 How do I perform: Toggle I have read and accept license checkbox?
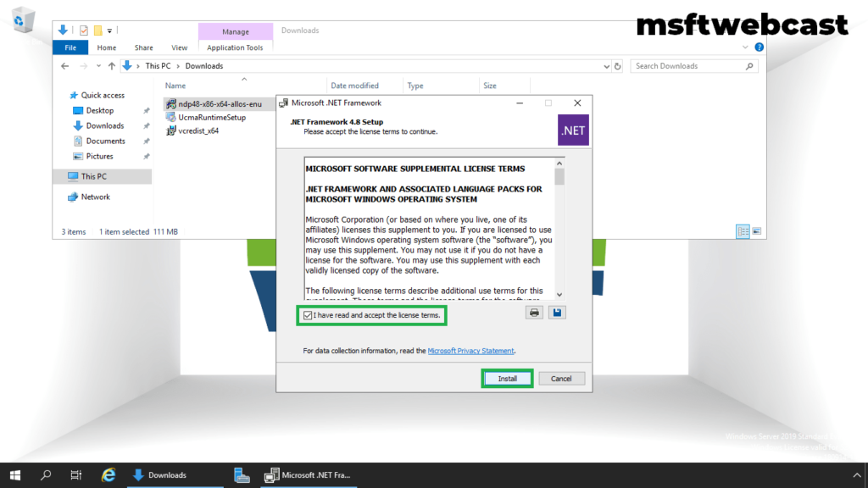pyautogui.click(x=308, y=315)
